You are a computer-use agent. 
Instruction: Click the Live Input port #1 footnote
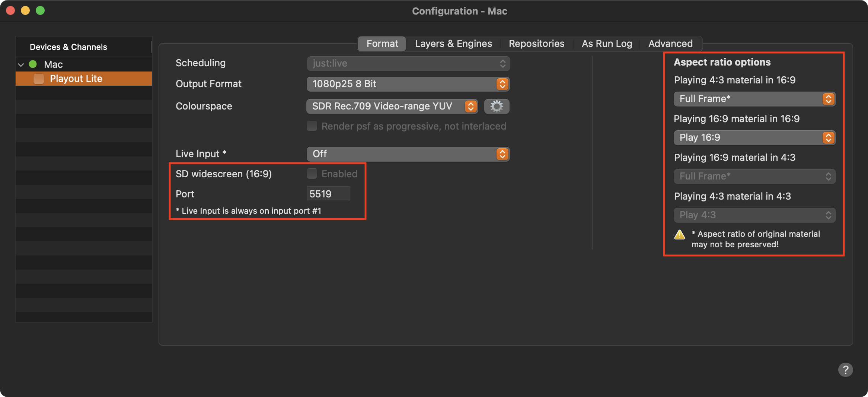[x=249, y=211]
